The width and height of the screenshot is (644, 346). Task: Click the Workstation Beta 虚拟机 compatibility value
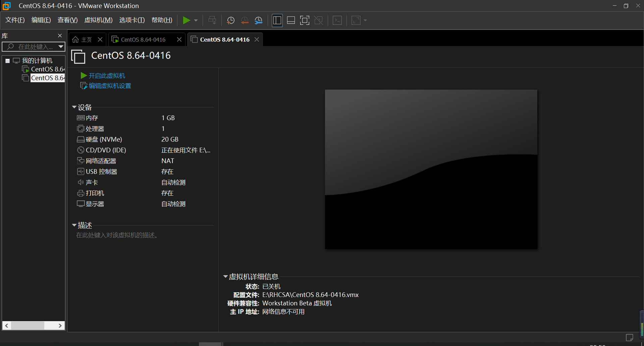[297, 303]
